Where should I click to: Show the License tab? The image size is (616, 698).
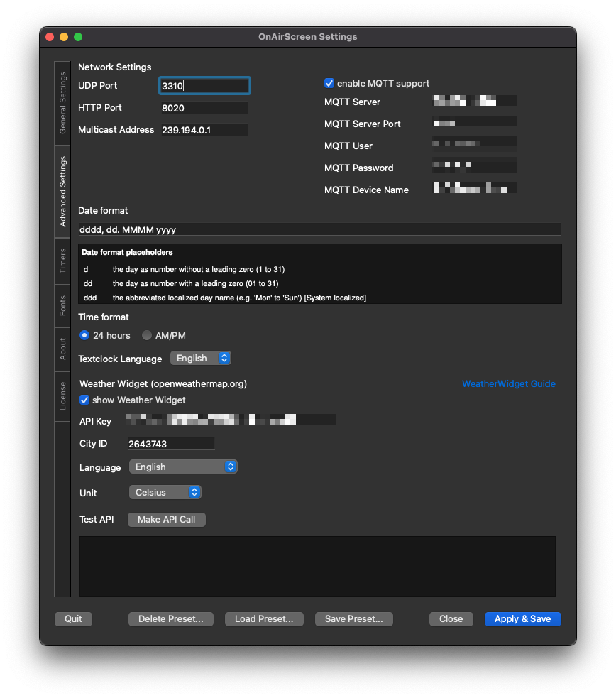click(x=62, y=396)
